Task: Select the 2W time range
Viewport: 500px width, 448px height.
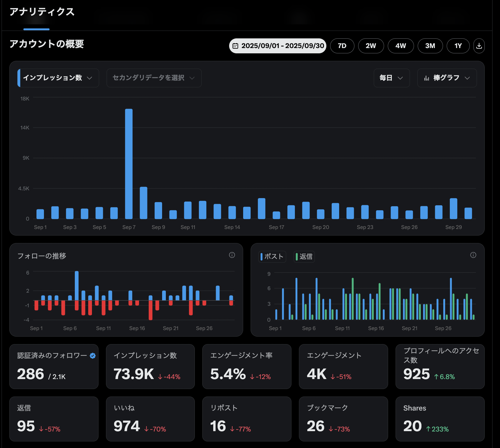Action: (x=371, y=46)
